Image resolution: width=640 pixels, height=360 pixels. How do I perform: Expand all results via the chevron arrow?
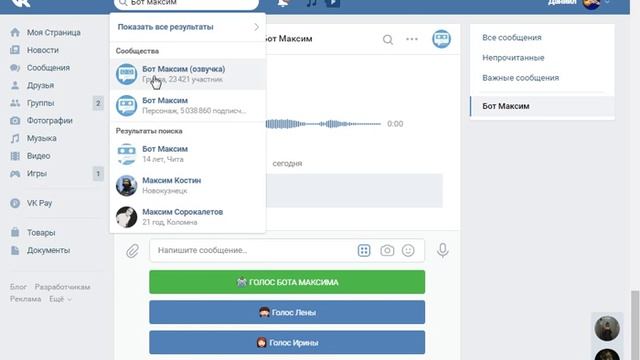click(256, 27)
